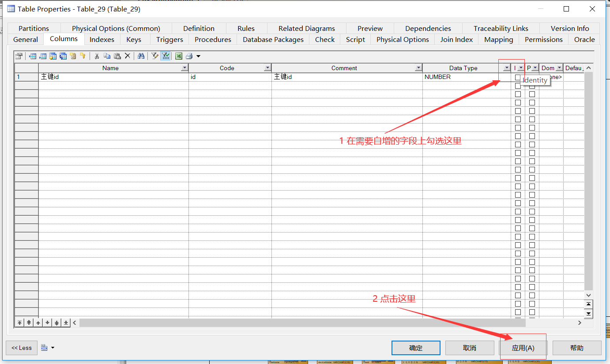Click the Paste toolbar icon
Viewport: 610px width, 364px height.
click(117, 56)
